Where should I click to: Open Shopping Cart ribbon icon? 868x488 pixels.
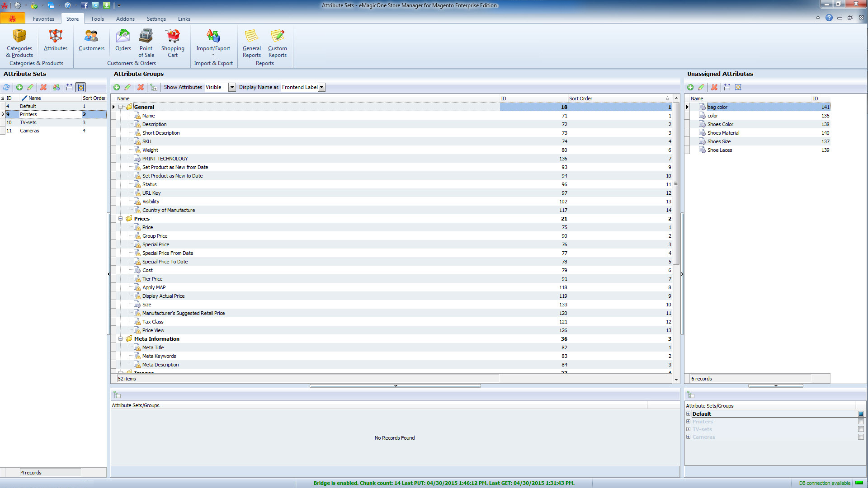coord(173,43)
